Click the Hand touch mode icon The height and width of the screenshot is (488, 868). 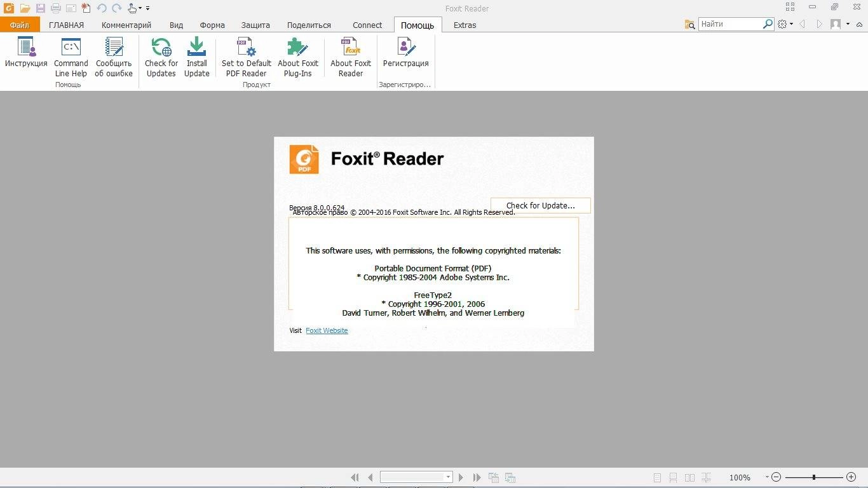[132, 8]
